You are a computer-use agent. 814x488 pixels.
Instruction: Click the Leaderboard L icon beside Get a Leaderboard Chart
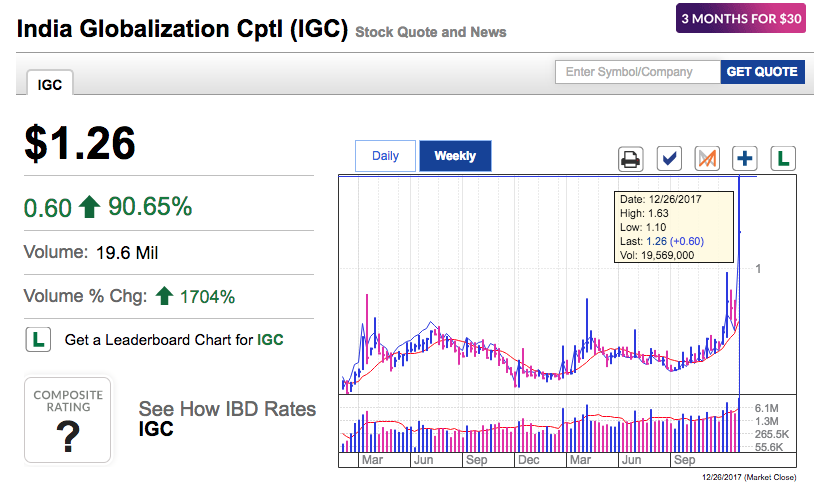(x=38, y=340)
